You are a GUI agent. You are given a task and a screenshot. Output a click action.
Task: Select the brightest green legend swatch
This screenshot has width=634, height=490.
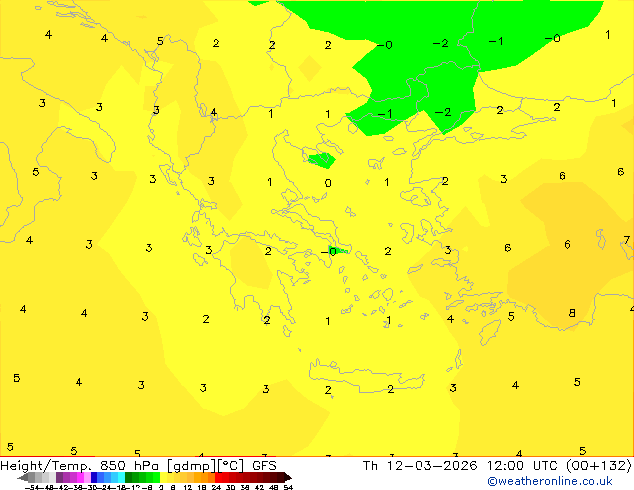(x=156, y=478)
